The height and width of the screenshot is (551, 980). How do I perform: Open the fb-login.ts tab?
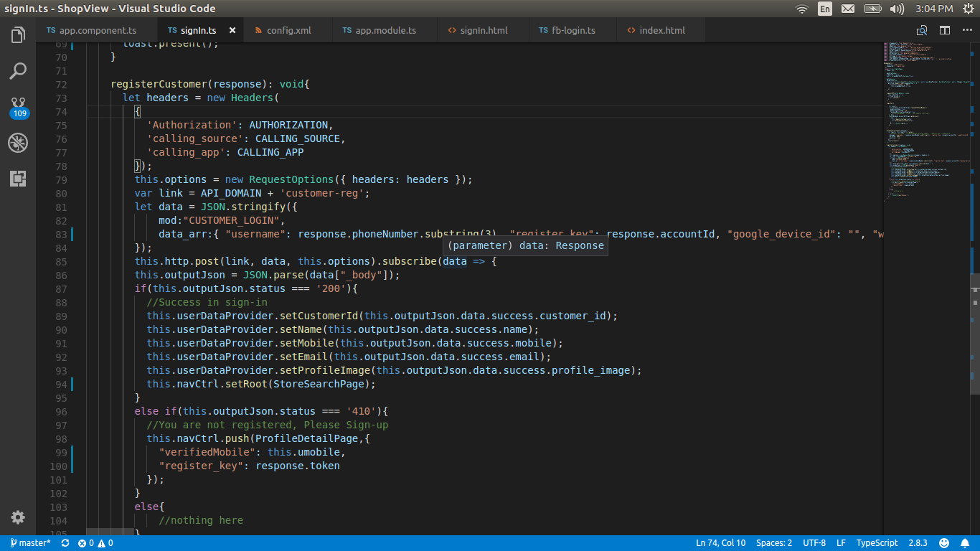[573, 31]
